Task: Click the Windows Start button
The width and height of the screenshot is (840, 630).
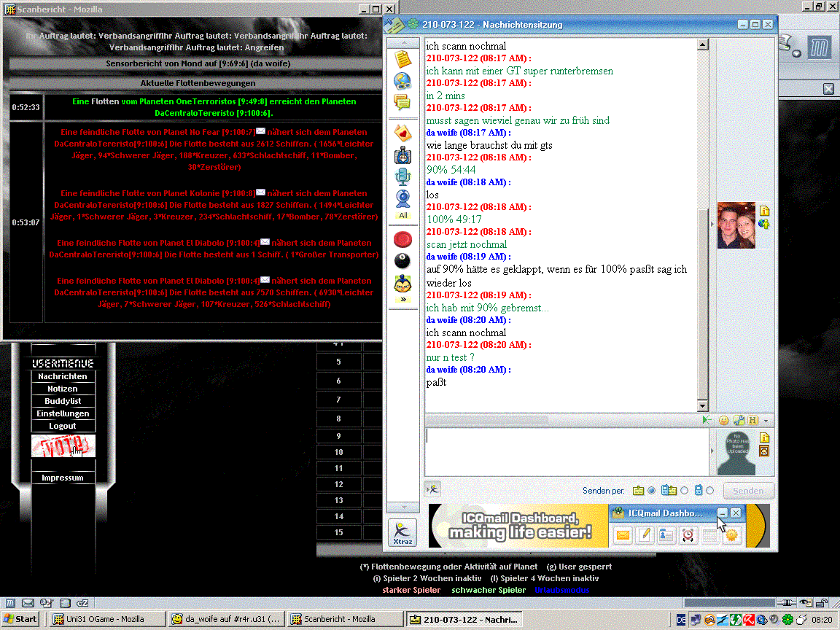Action: click(21, 619)
